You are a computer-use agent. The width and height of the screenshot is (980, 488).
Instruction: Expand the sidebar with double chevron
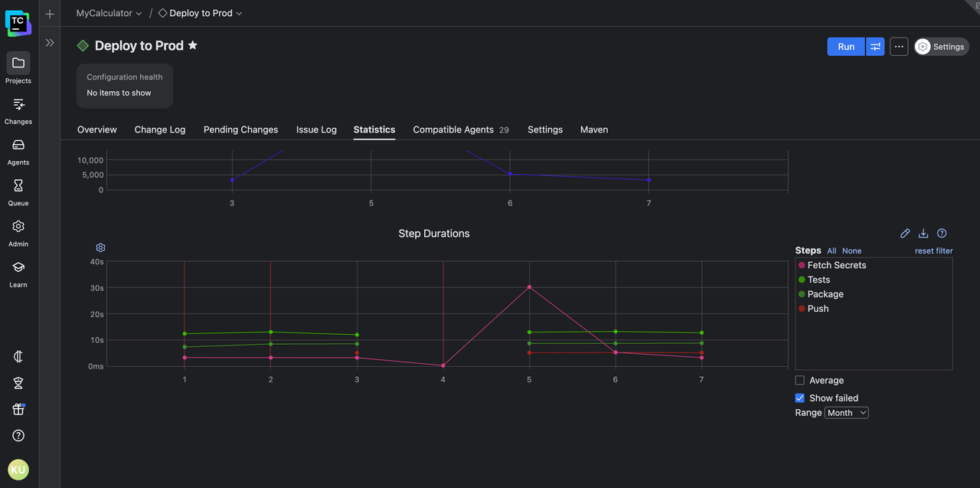click(x=50, y=43)
